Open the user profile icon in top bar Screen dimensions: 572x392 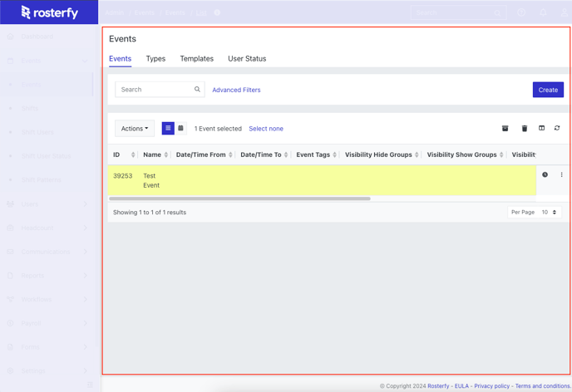click(x=565, y=12)
